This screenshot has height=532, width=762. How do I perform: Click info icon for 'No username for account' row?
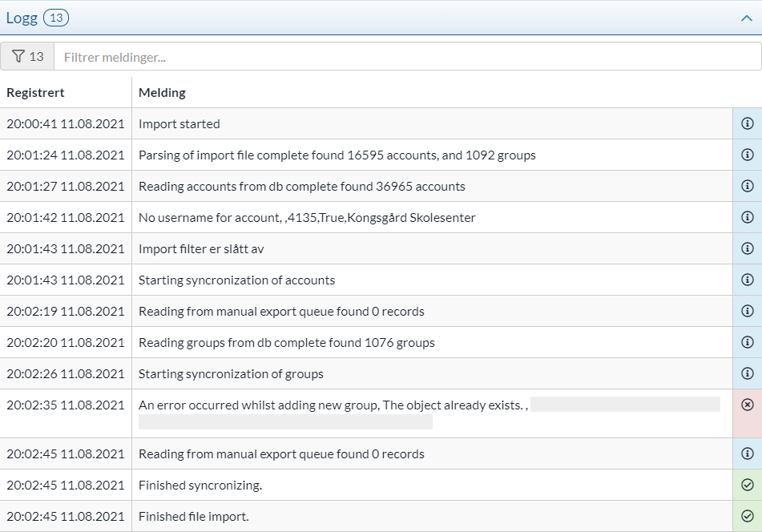(747, 217)
